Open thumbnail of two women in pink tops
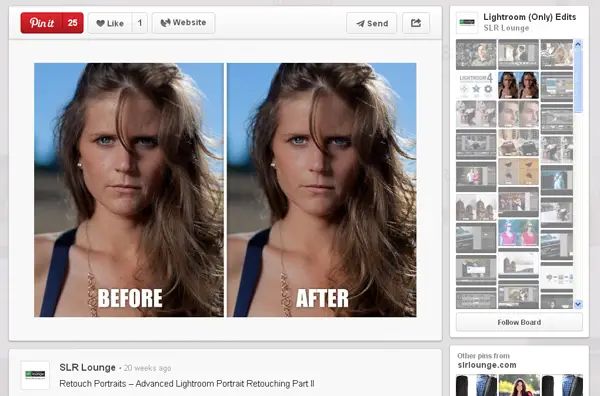This screenshot has width=600, height=396. 518,233
